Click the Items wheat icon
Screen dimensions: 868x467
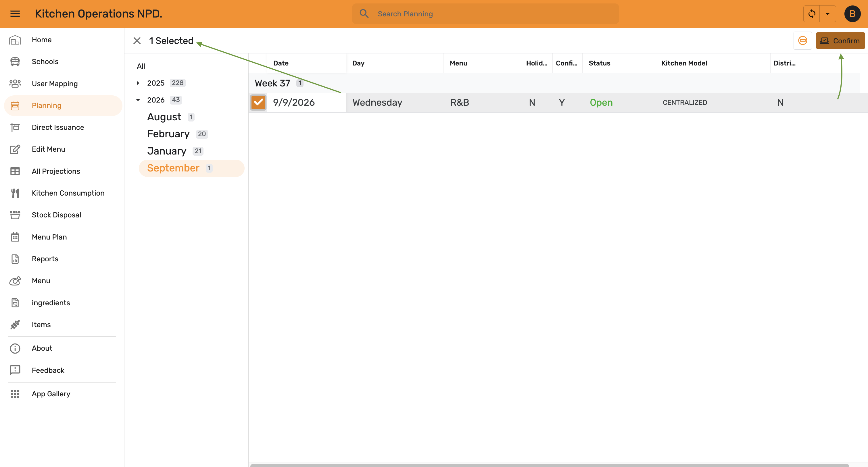click(15, 325)
